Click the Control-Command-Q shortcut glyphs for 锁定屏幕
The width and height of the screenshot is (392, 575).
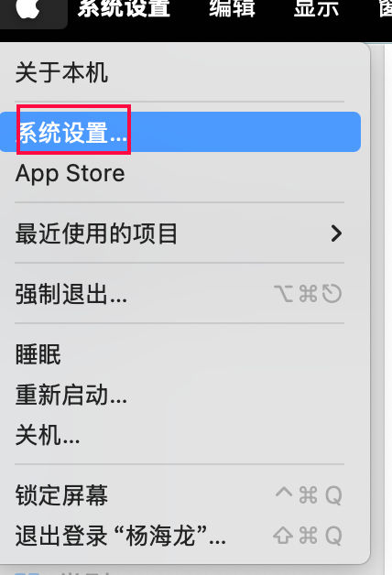[x=309, y=495]
